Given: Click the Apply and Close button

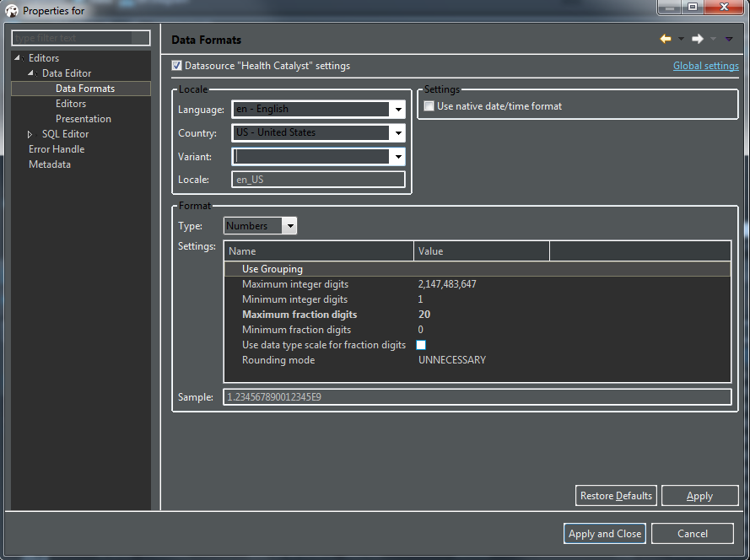Looking at the screenshot, I should click(x=604, y=533).
